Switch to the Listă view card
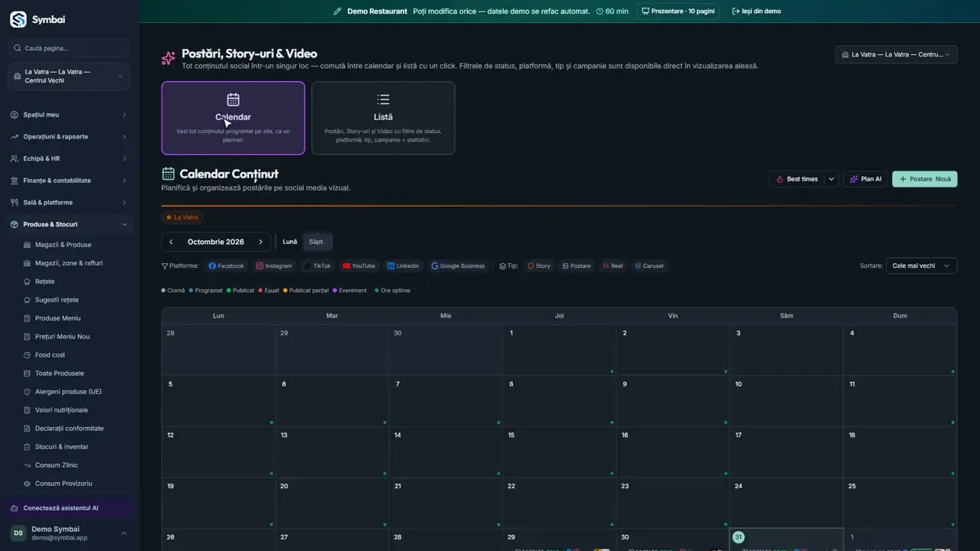980x551 pixels. [383, 118]
